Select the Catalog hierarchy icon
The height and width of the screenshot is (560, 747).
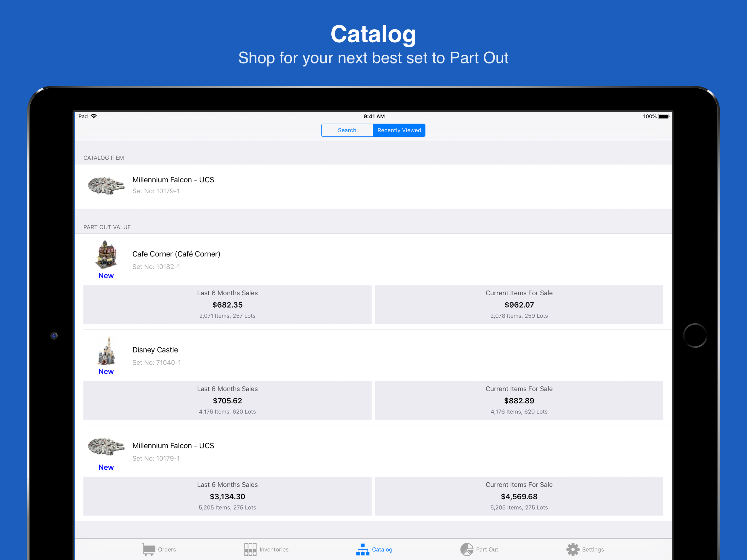point(362,549)
